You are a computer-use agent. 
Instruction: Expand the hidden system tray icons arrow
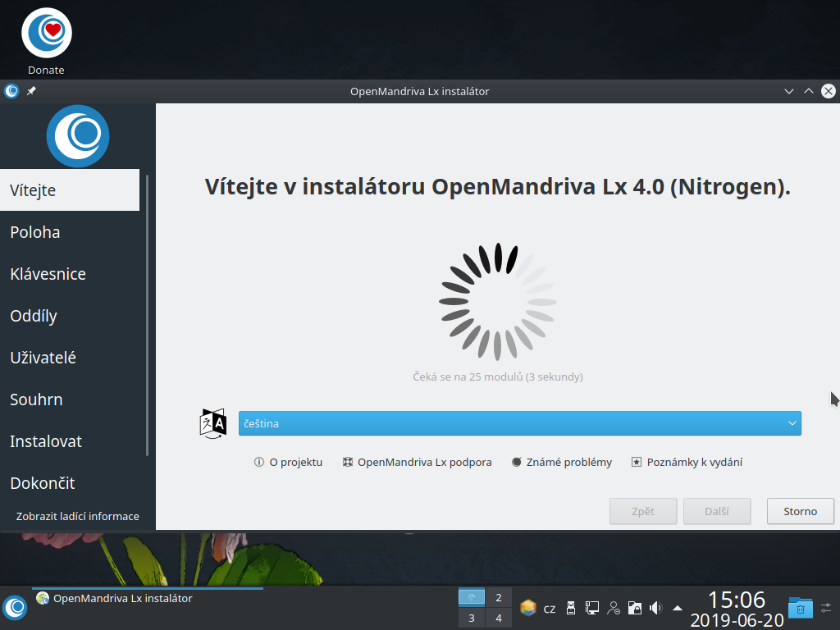coord(676,608)
